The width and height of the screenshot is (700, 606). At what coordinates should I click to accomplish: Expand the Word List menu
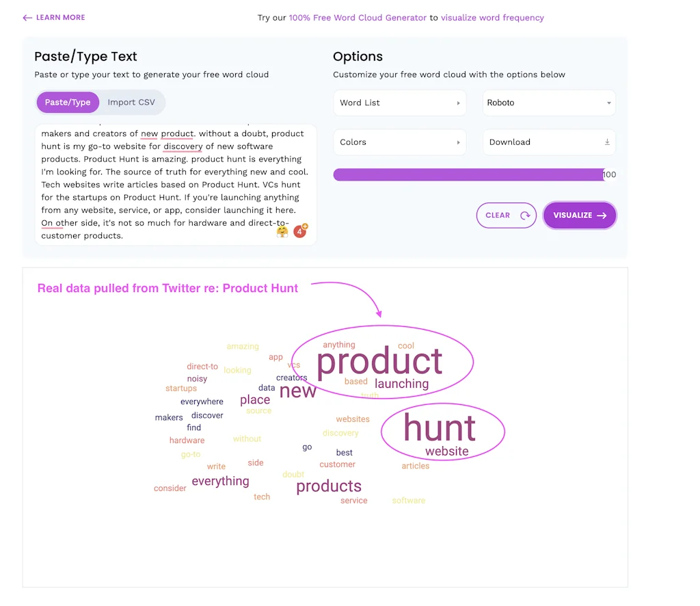tap(400, 103)
